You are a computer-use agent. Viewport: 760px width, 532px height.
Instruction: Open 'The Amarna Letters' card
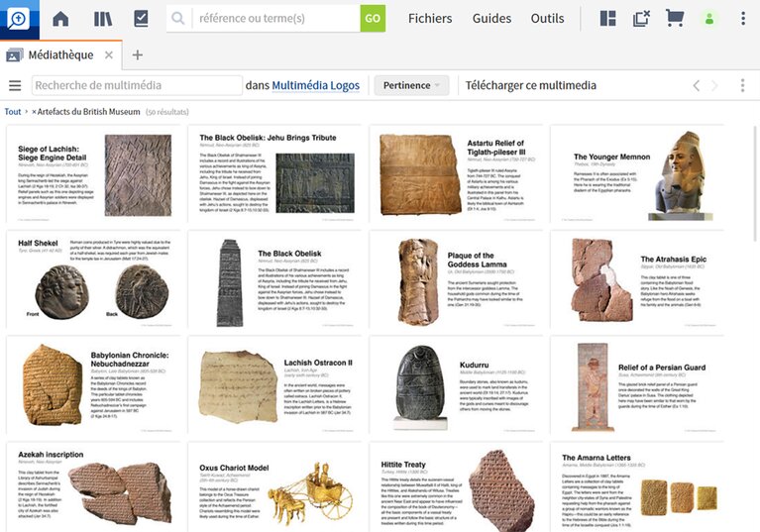tap(637, 487)
